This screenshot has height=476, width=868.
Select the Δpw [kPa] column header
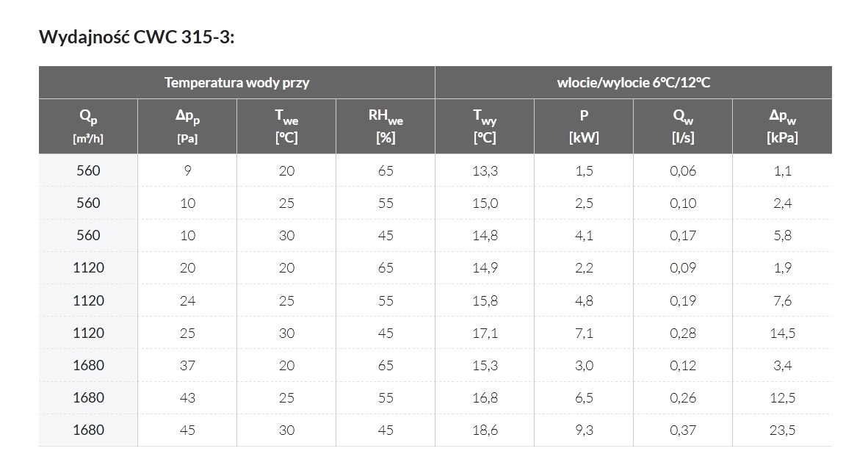[782, 126]
